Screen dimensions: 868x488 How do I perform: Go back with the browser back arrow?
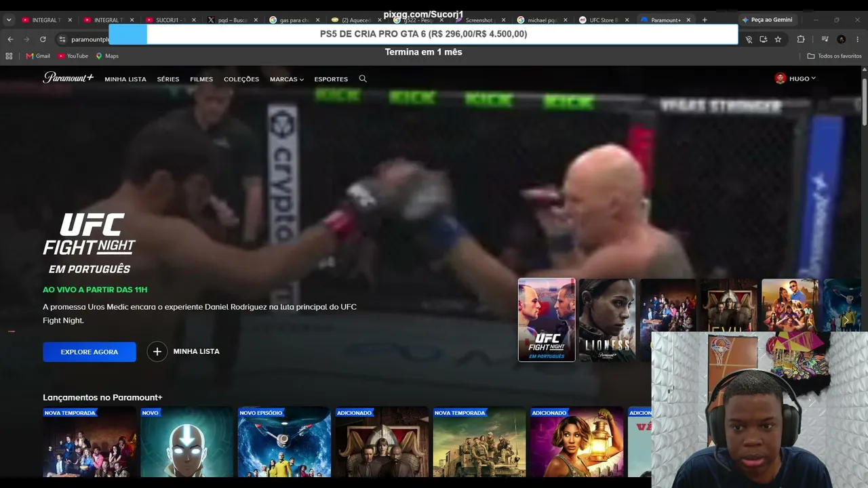point(10,39)
